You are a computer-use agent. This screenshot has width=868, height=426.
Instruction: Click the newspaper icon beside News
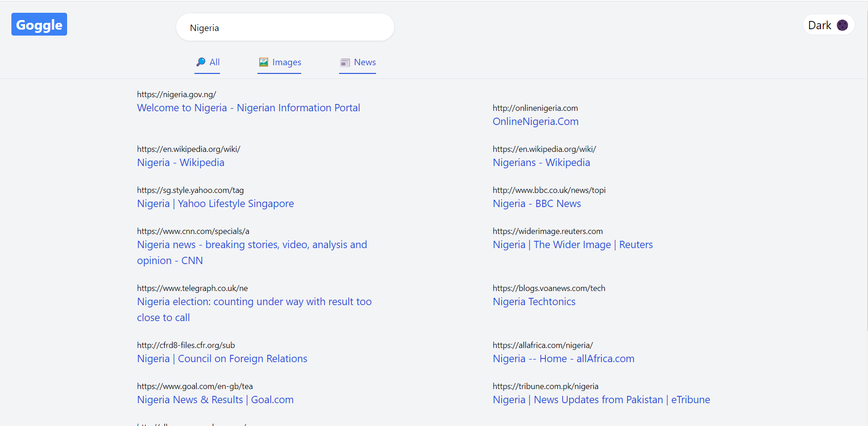pos(345,62)
